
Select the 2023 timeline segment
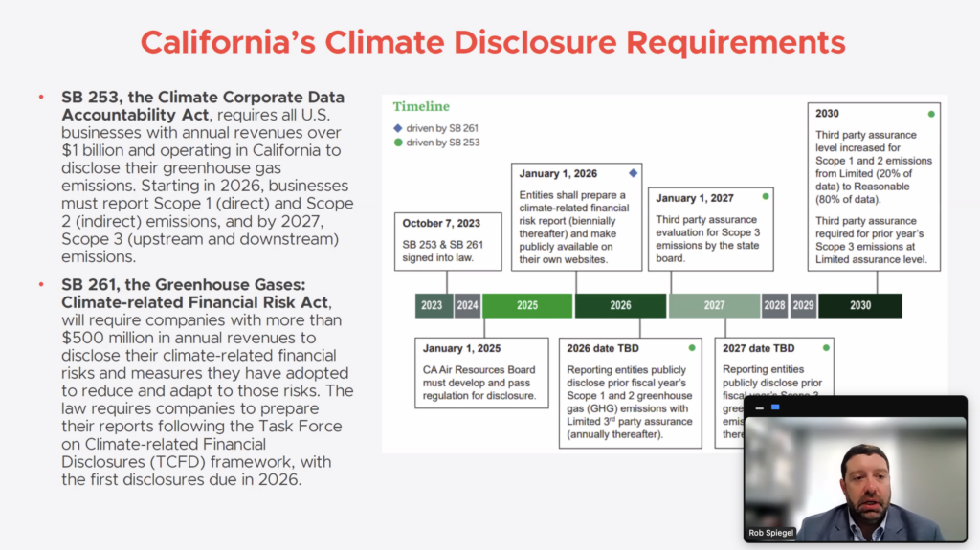tap(433, 306)
